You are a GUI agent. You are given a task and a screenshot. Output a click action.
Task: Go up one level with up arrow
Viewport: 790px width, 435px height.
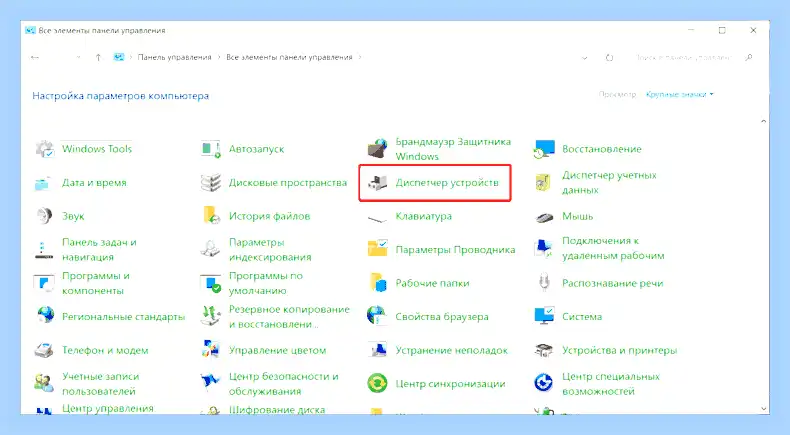pos(98,57)
